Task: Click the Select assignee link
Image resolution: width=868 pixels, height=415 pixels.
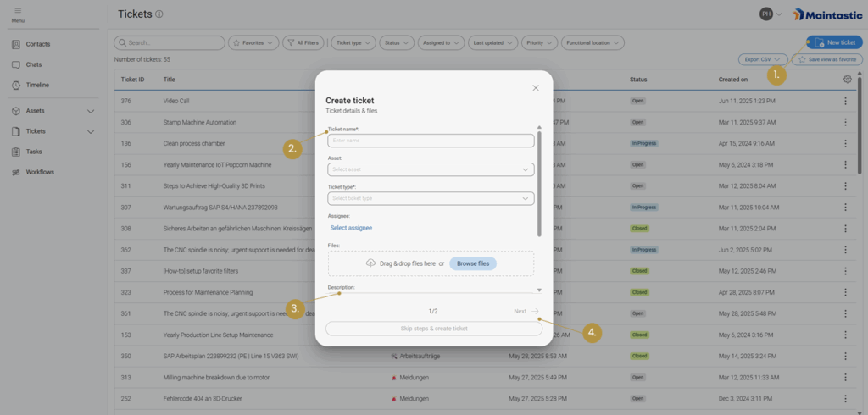Action: coord(351,228)
